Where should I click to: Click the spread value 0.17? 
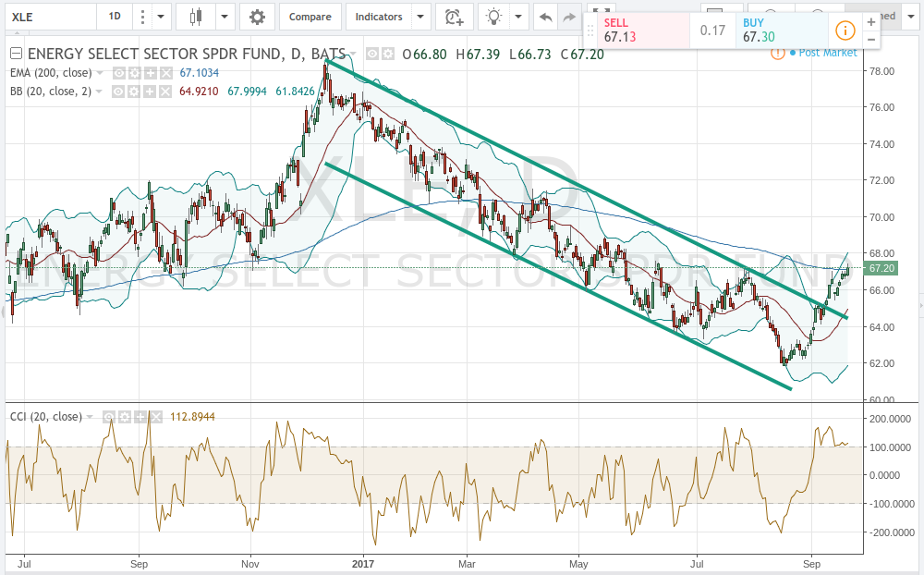[712, 31]
